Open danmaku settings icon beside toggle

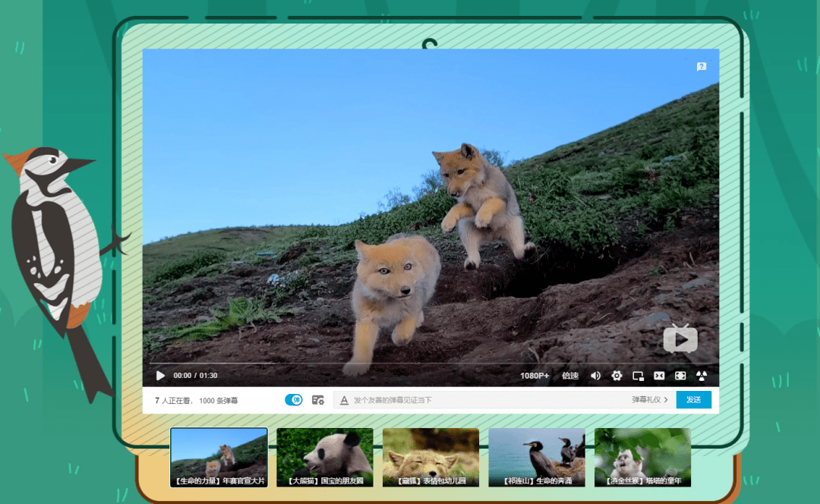[317, 400]
